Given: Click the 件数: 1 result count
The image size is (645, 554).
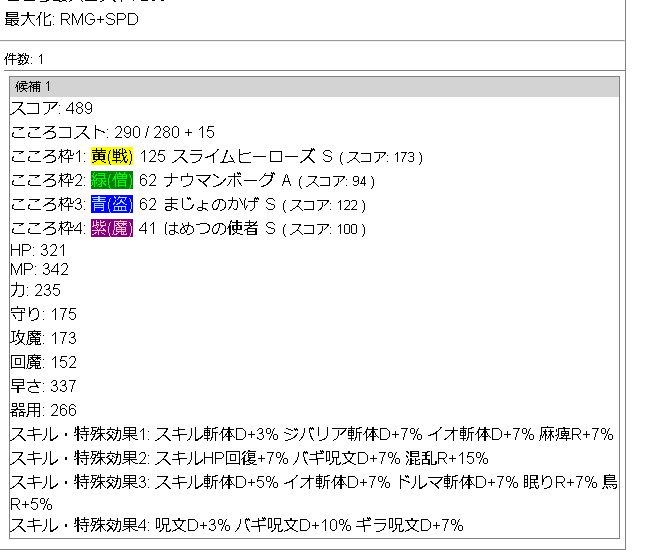Looking at the screenshot, I should (24, 60).
